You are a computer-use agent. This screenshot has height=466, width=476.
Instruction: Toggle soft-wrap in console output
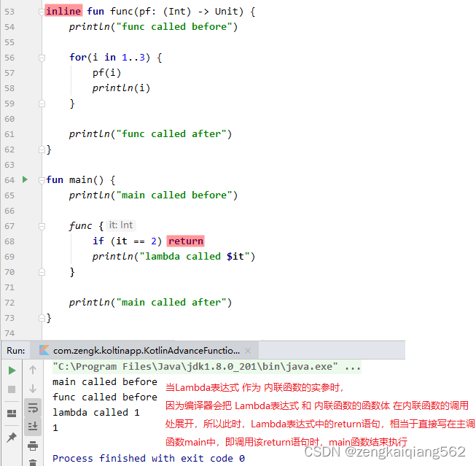coord(33,408)
